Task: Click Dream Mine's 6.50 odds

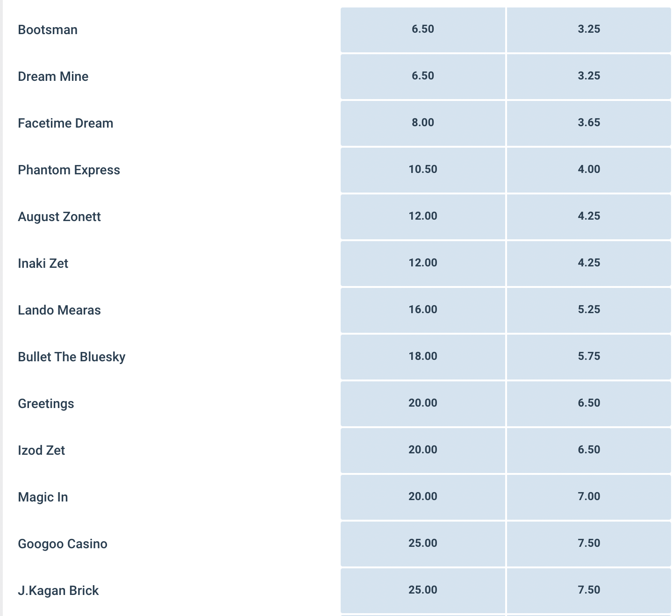Action: click(422, 76)
